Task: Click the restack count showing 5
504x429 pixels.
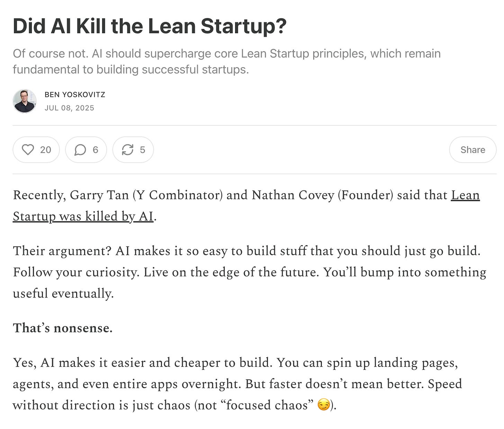Action: (x=143, y=150)
